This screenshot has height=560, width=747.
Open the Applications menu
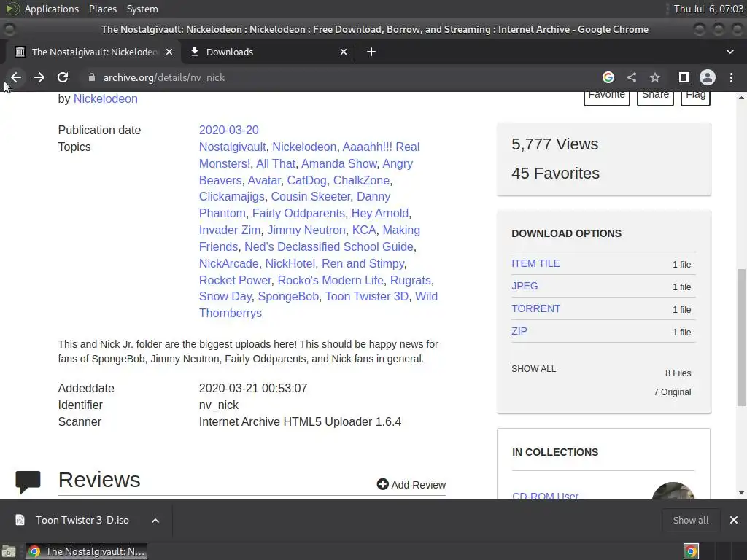click(52, 9)
